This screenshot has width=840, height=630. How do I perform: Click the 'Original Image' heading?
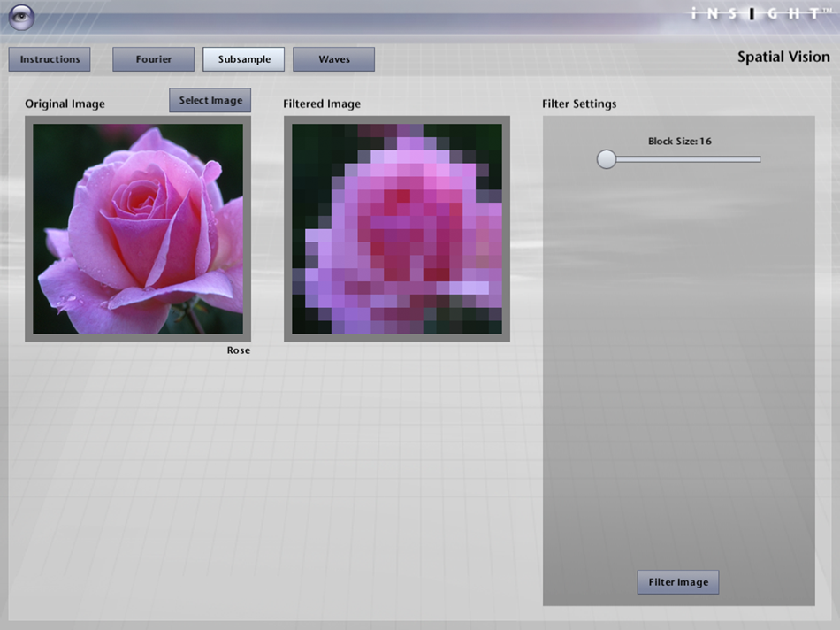coord(65,104)
